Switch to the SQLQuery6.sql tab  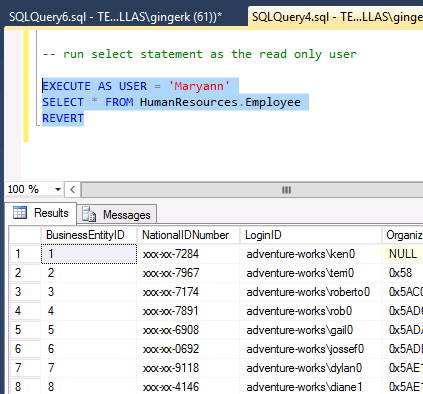point(115,17)
